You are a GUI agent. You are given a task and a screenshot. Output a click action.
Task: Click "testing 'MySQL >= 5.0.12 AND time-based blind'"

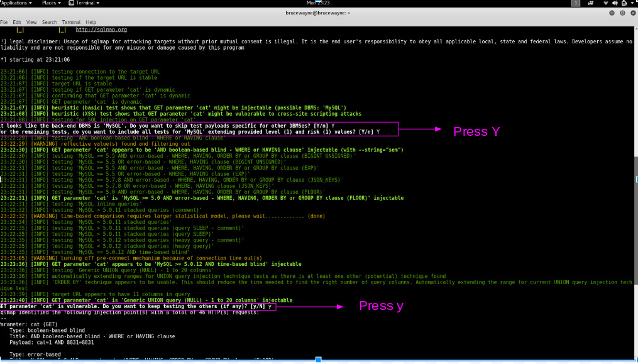coord(95,252)
